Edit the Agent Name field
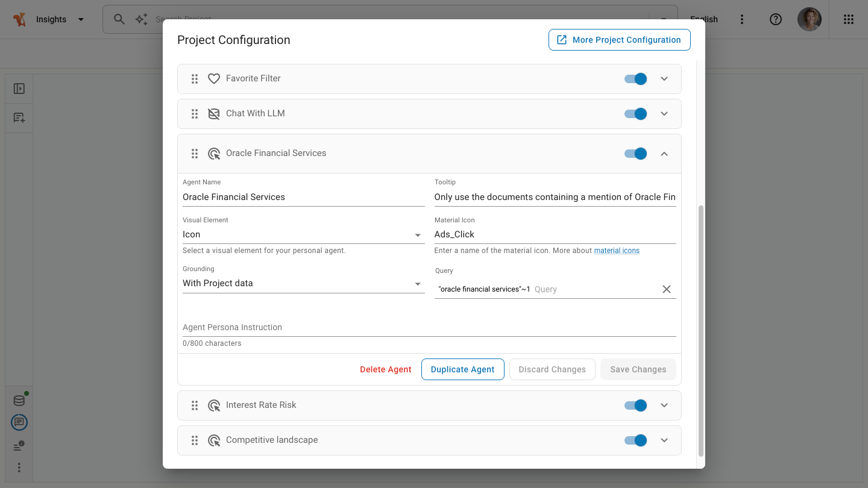The height and width of the screenshot is (488, 868). pos(304,197)
